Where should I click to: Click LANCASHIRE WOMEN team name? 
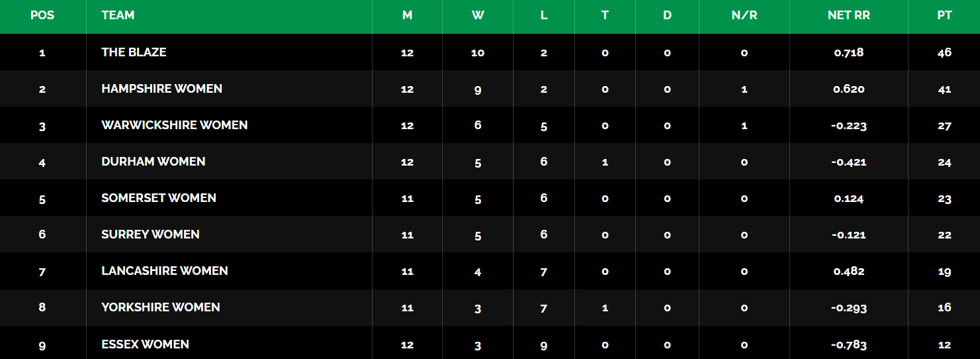tap(165, 270)
